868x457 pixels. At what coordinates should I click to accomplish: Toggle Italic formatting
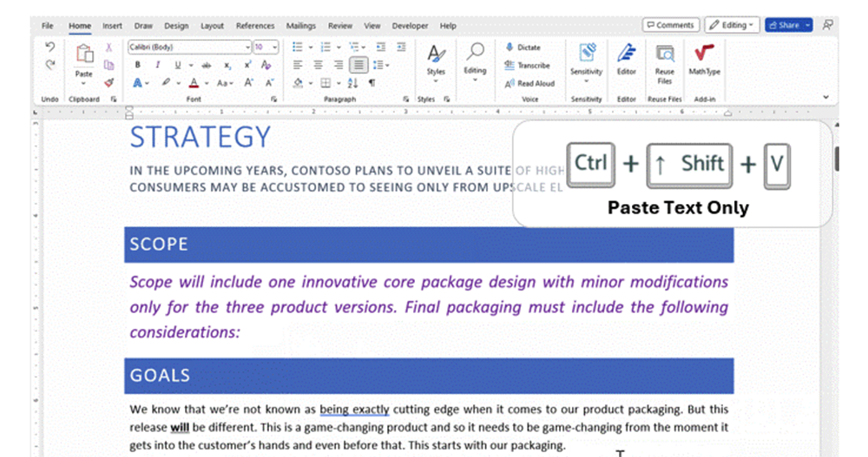pos(158,65)
